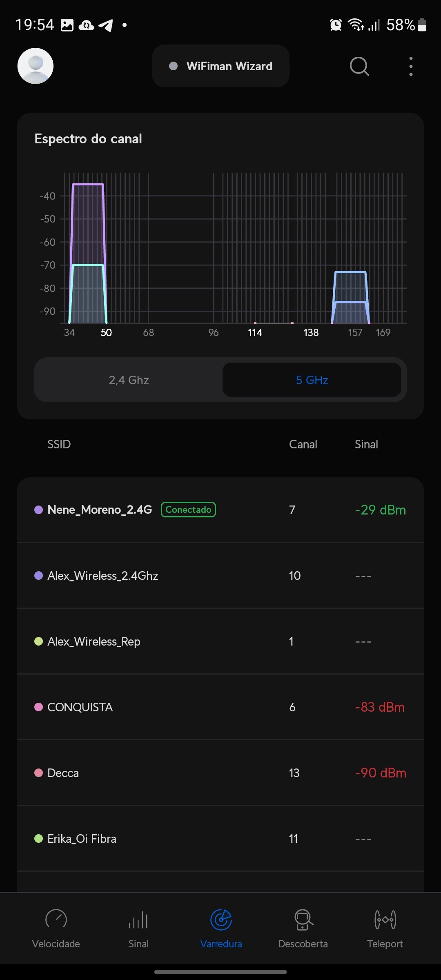Tap the Alex_Wireless_Rep network entry

coord(220,641)
